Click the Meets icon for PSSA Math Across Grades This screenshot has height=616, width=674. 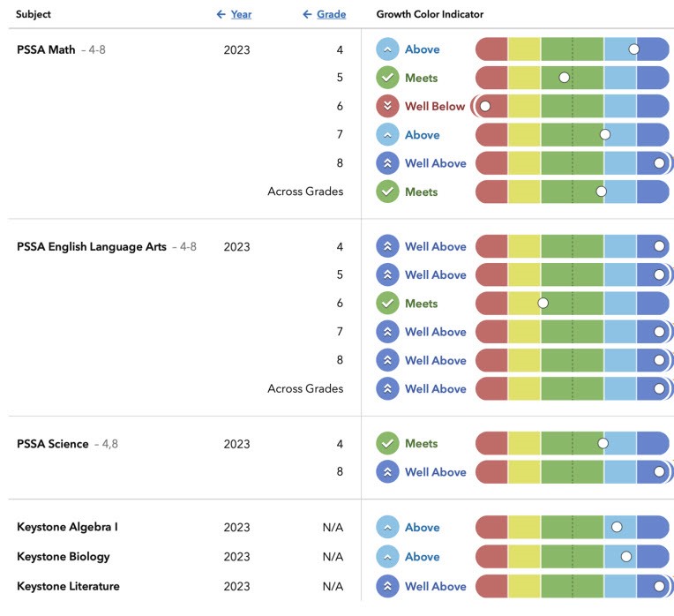tap(387, 192)
